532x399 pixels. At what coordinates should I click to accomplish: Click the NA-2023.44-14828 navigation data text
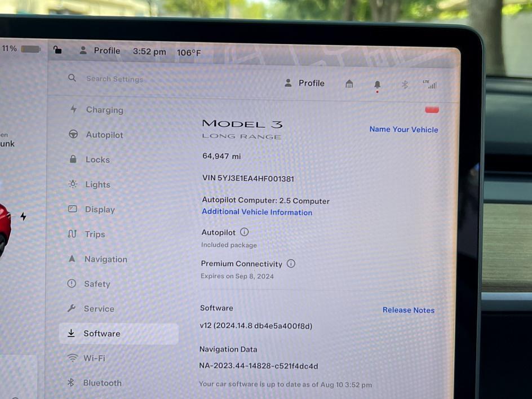point(259,366)
